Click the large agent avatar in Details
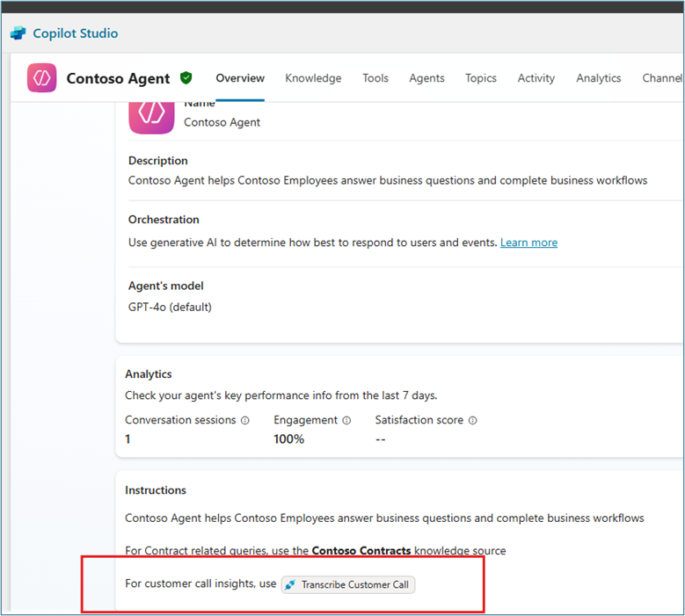 [x=151, y=117]
